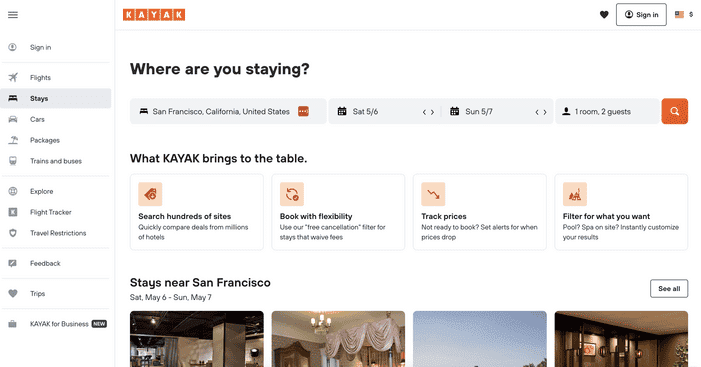Click the Track prices arrow icon
This screenshot has height=367, width=701.
[433, 194]
